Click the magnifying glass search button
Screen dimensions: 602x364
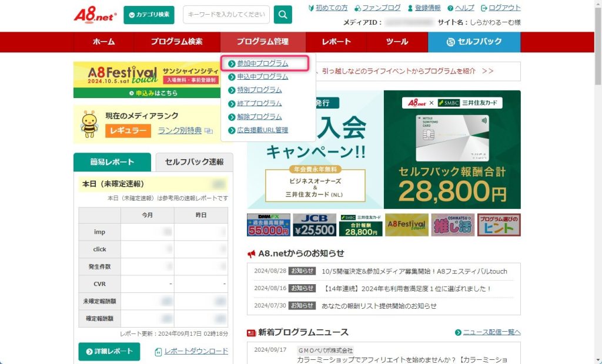tap(283, 15)
